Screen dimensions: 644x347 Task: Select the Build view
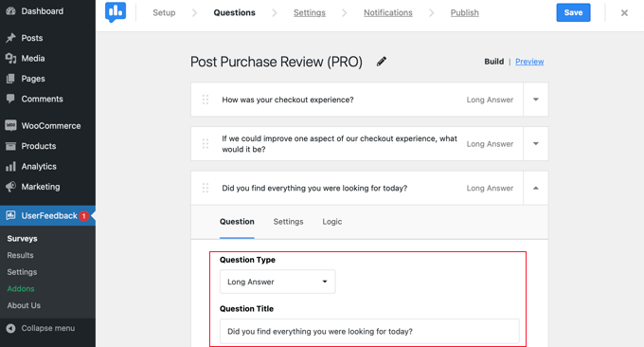pyautogui.click(x=493, y=62)
